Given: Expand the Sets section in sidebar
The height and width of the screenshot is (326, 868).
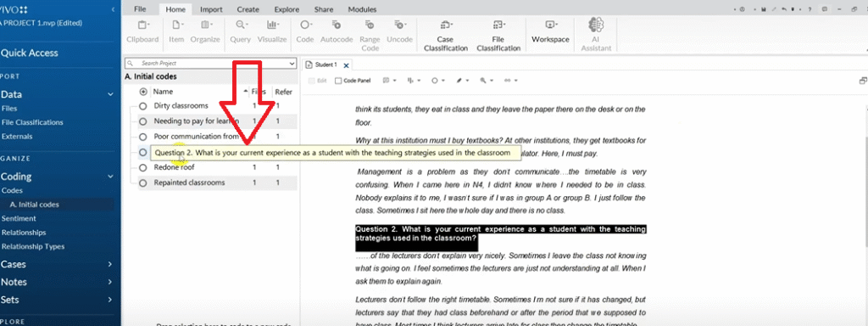Looking at the screenshot, I should [110, 300].
